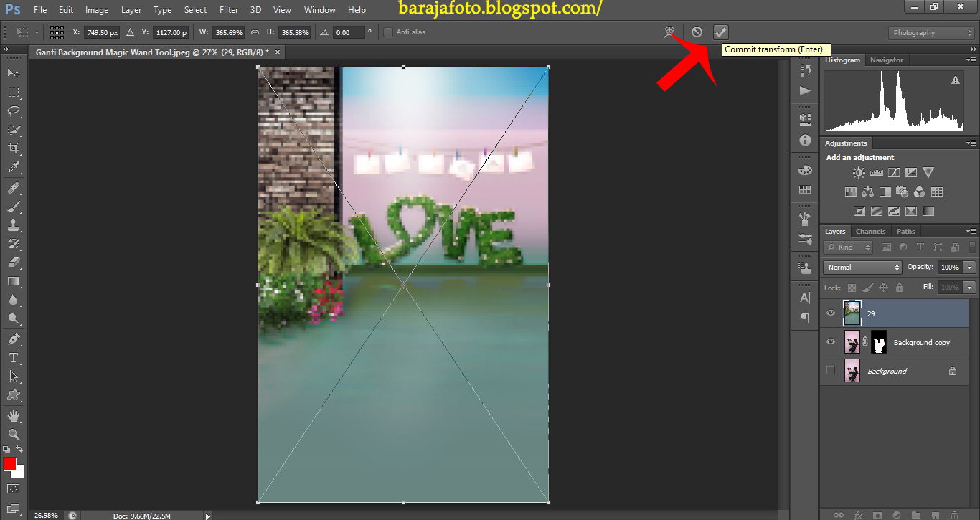Add a Hue/Saturation adjustment
The image size is (980, 520).
(x=850, y=192)
